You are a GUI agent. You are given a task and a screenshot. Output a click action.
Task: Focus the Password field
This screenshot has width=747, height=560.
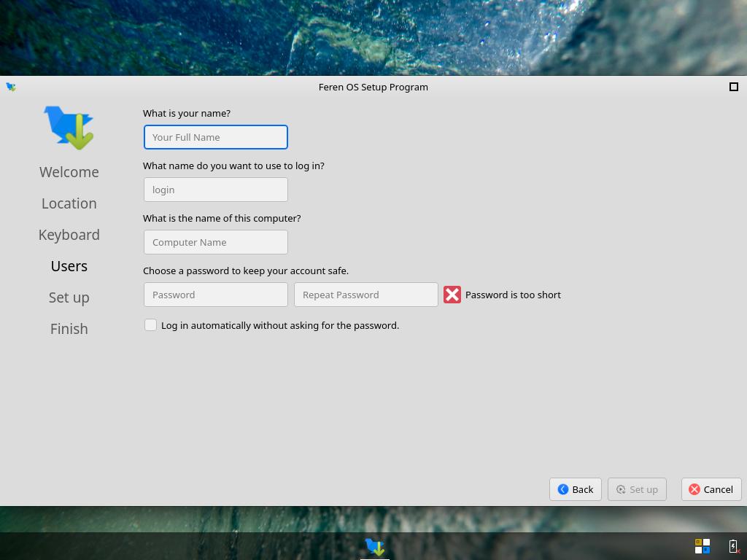(x=216, y=295)
